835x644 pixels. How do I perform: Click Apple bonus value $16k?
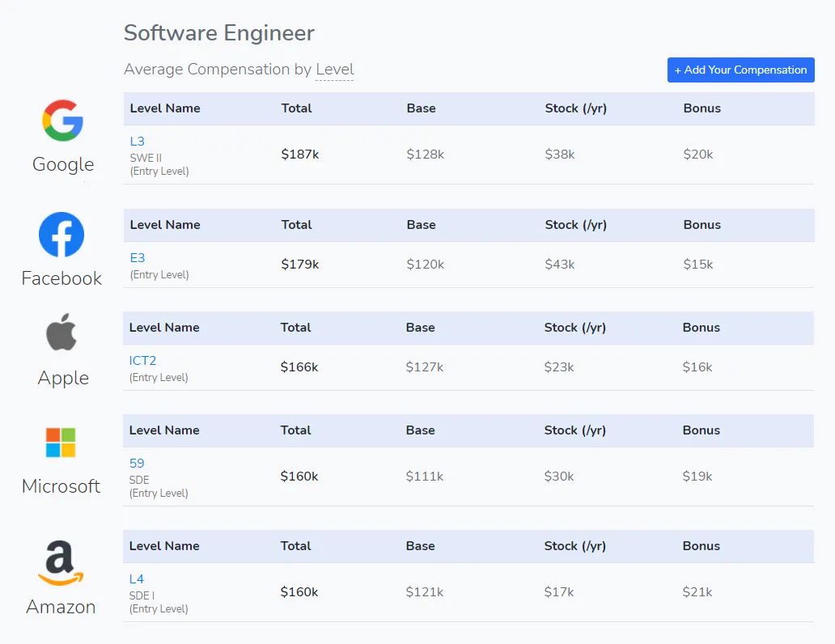697,367
